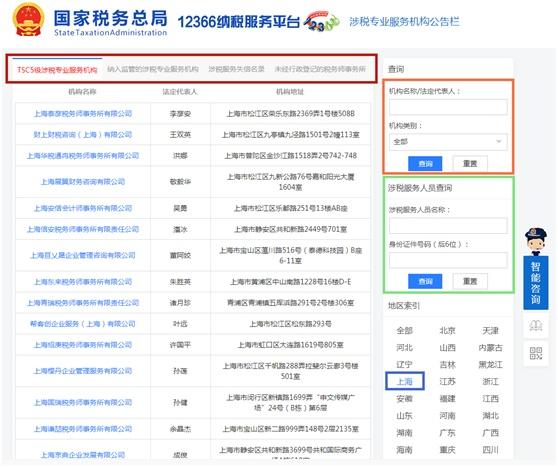Screen dimensions: 558x467
Task: Click address 上海市静安区共和新路2449号701室
Action: coord(290,229)
